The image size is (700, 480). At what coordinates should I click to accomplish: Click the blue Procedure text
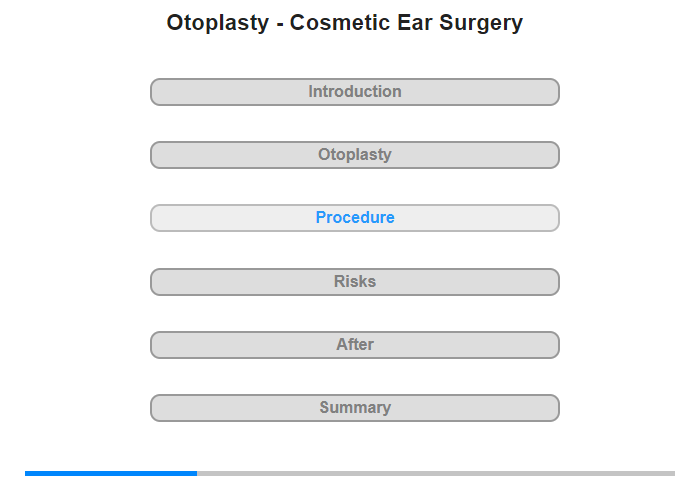click(x=355, y=218)
